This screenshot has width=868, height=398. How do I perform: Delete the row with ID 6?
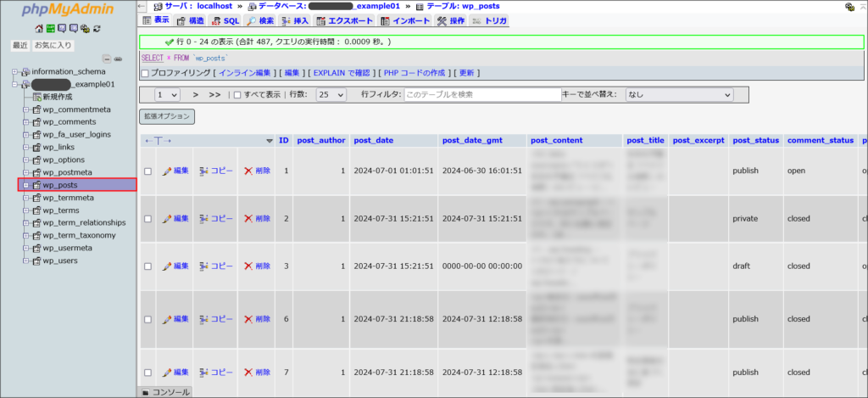(x=258, y=319)
